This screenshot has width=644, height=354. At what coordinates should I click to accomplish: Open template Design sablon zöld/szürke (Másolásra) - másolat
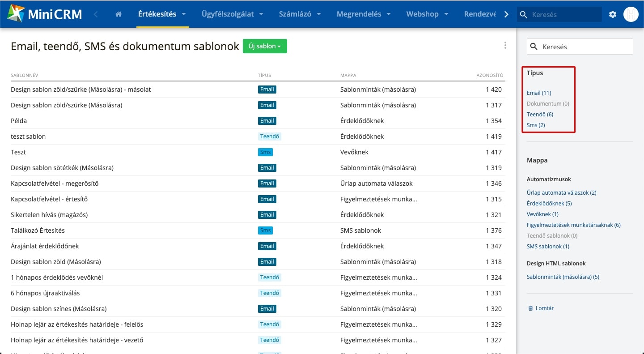(x=81, y=90)
